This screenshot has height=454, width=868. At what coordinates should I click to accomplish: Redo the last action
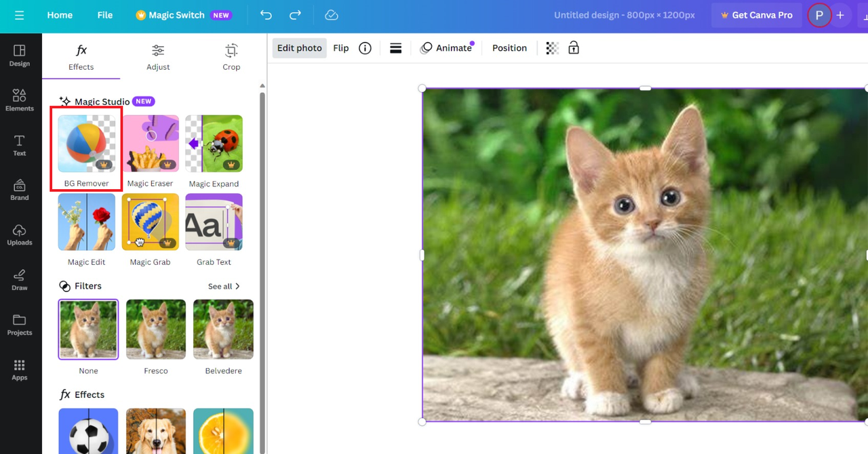295,15
